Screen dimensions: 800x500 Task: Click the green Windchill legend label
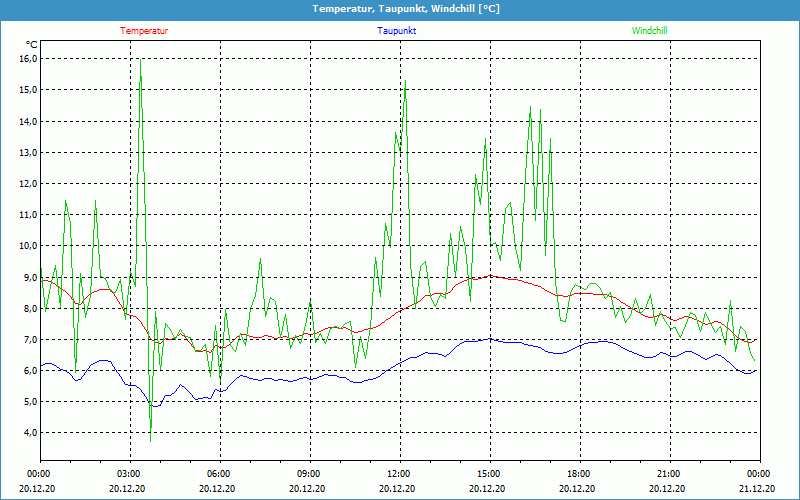pos(649,30)
